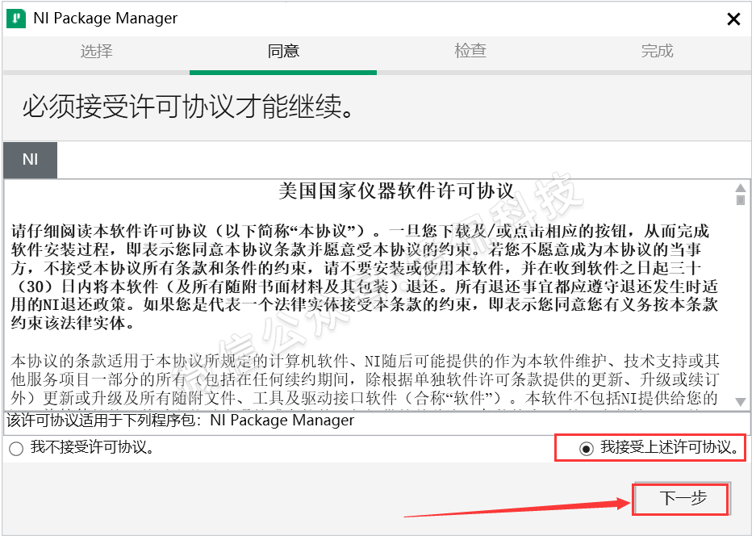This screenshot has height=540, width=756.
Task: Click the license scrollbar thumb
Action: pos(740,199)
